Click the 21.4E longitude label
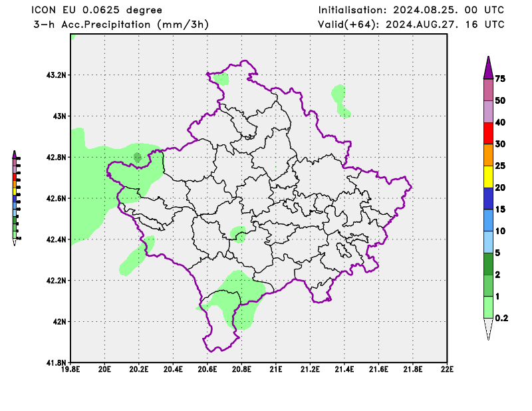Viewport: 532px width, 411px height. [x=344, y=369]
